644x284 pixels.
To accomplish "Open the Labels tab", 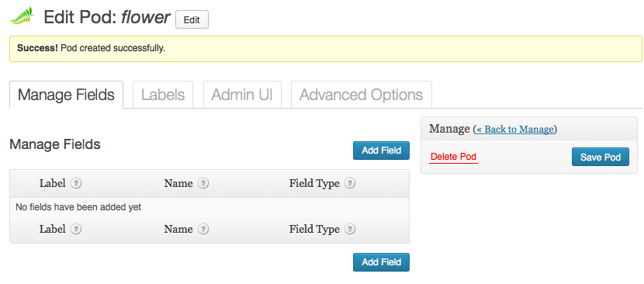I will [x=163, y=95].
